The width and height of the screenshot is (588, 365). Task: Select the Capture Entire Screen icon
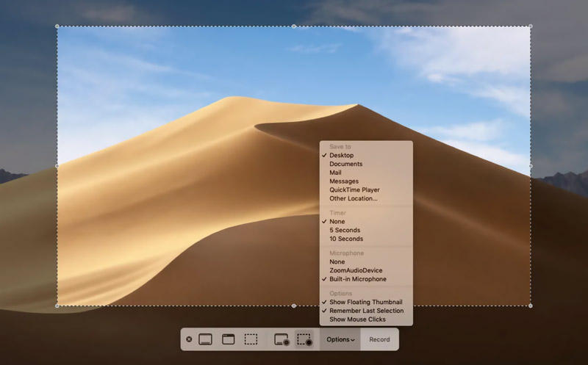click(x=206, y=339)
